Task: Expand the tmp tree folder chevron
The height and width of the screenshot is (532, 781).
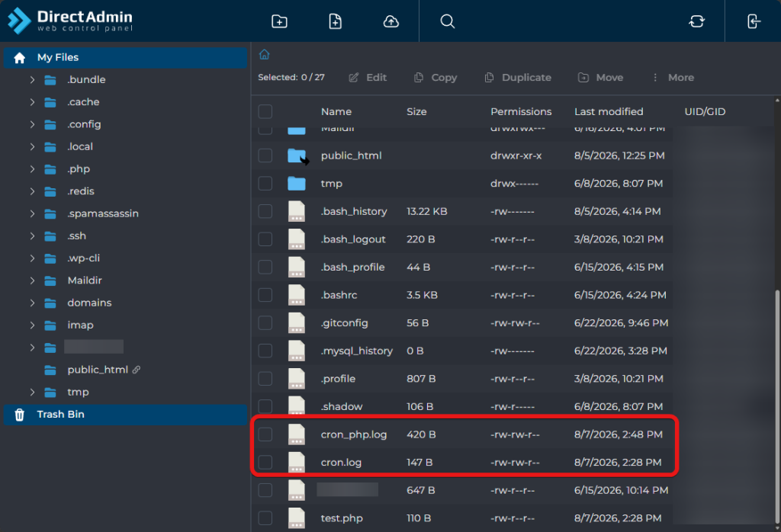Action: (x=32, y=393)
